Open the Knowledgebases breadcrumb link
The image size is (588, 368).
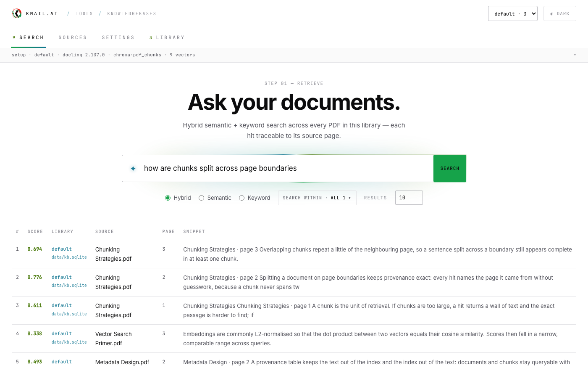[x=132, y=13]
